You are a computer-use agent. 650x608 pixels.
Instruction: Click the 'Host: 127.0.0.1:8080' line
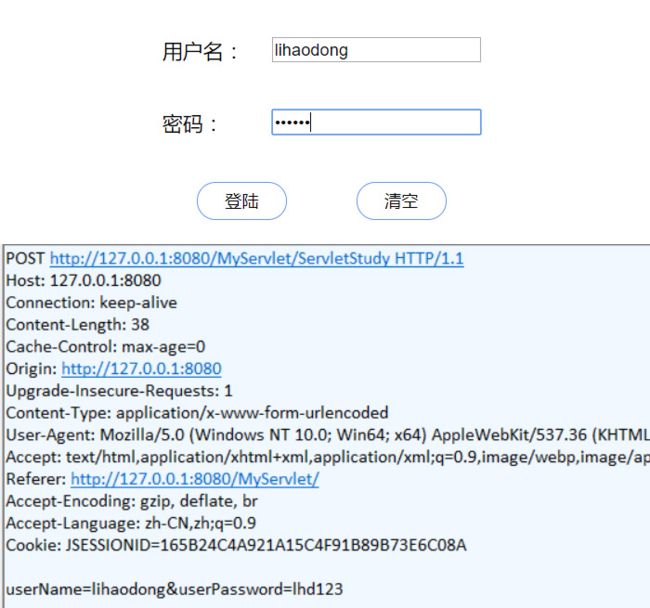point(83,281)
